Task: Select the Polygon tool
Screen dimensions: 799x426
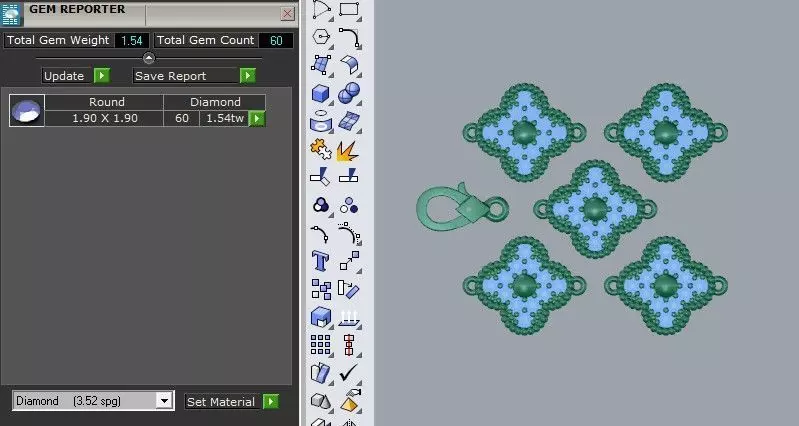Action: coord(321,38)
